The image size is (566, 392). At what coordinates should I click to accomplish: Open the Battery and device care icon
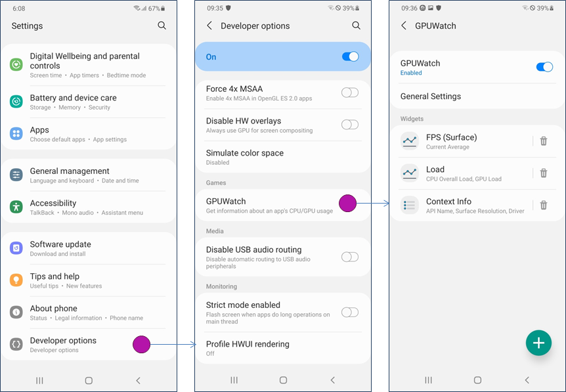pos(16,102)
